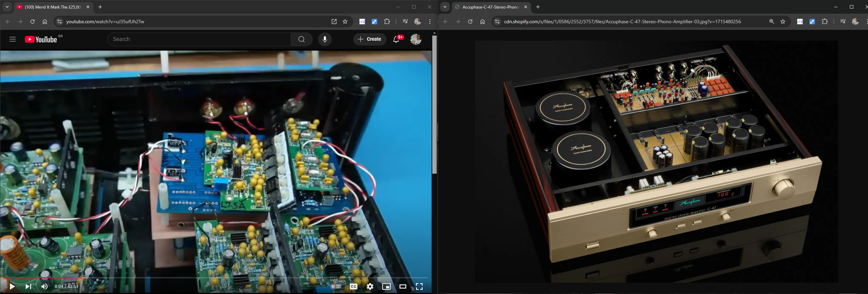The image size is (868, 294).
Task: Toggle the autoplay switch in player
Action: tap(336, 286)
